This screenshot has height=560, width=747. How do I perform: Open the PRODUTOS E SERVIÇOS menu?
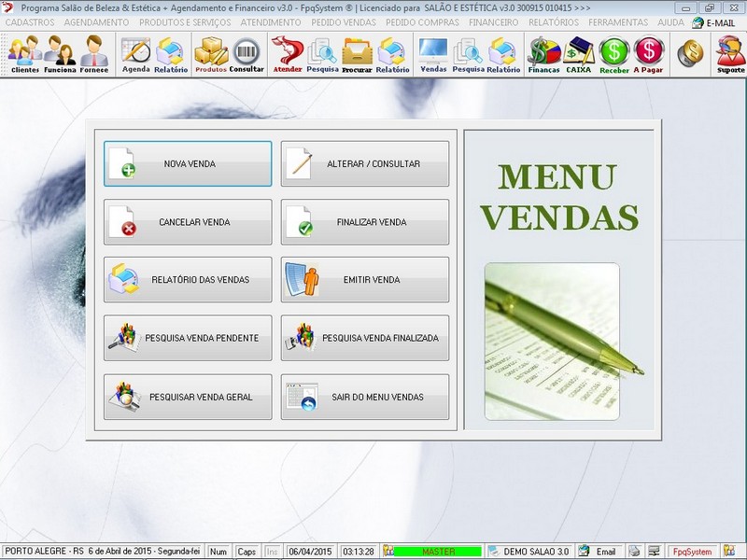[185, 22]
